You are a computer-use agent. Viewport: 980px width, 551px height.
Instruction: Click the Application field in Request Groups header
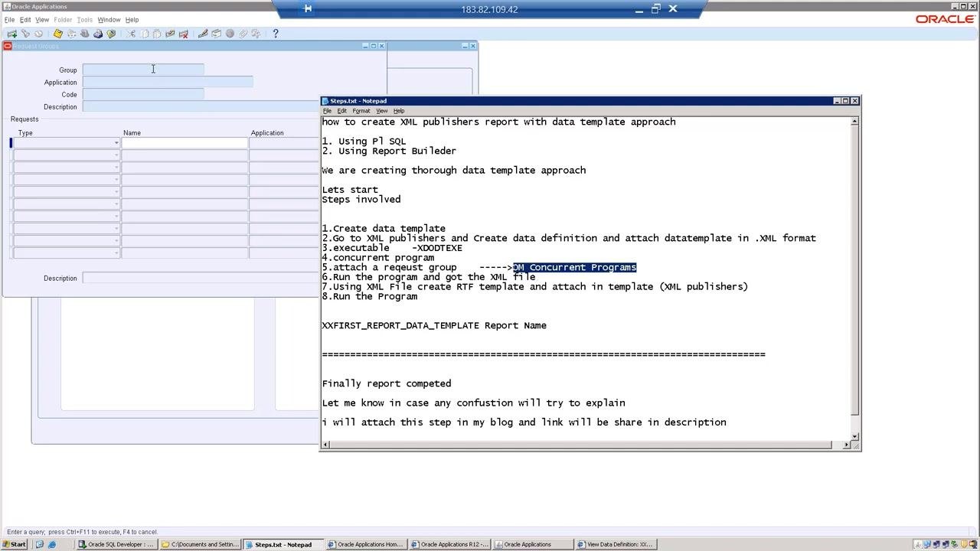[x=168, y=82]
